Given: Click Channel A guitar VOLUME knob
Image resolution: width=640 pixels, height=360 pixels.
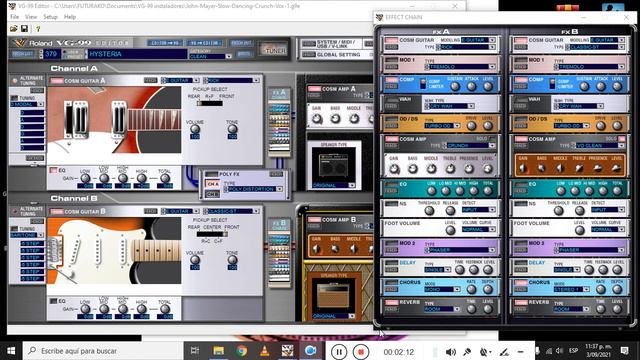Looking at the screenshot, I should 195,129.
